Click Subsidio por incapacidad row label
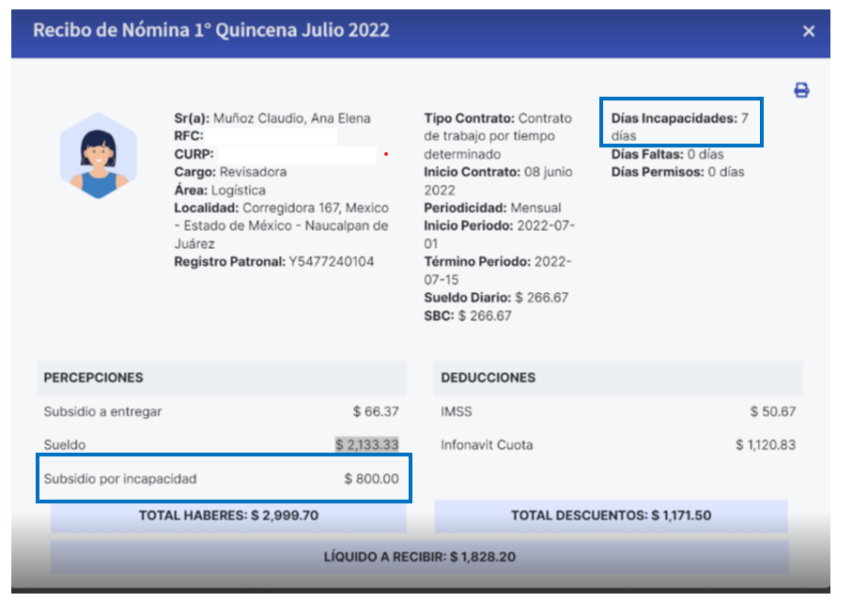Image resolution: width=868 pixels, height=602 pixels. tap(120, 479)
